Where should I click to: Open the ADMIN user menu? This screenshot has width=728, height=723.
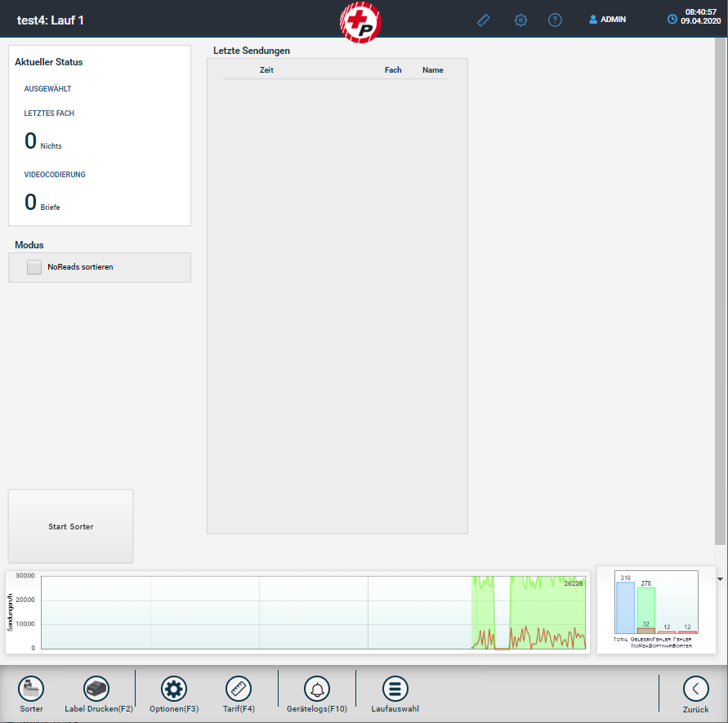click(x=607, y=20)
